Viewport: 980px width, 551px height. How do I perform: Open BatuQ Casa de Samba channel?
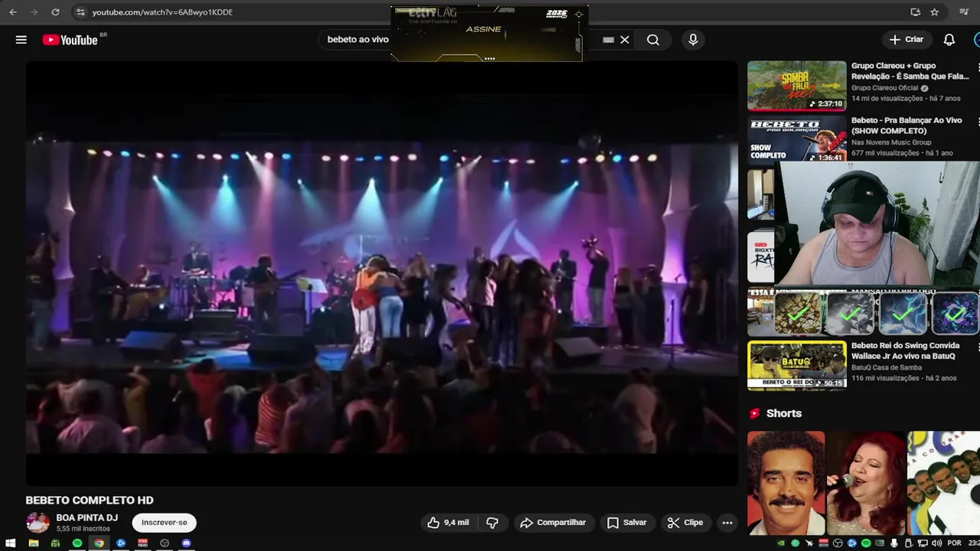887,367
